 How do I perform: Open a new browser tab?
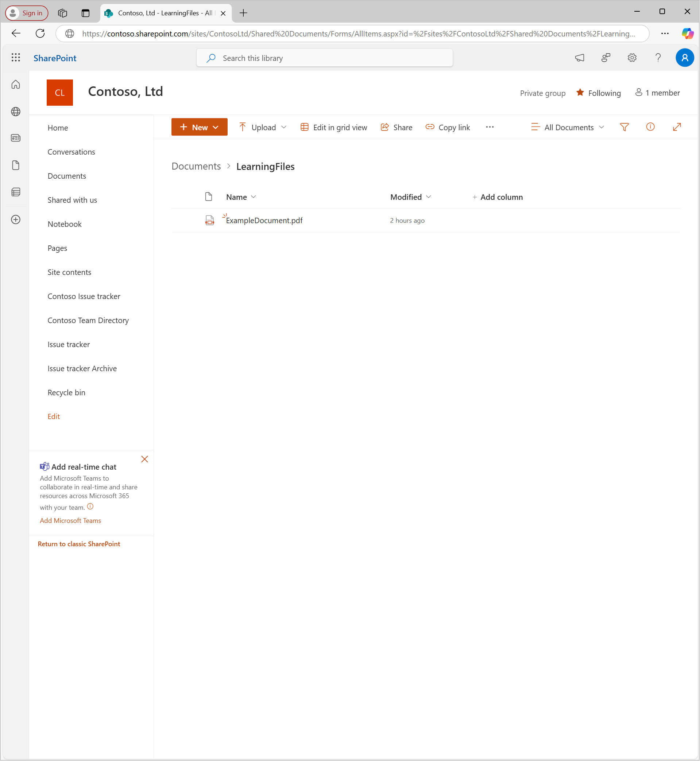click(x=243, y=13)
